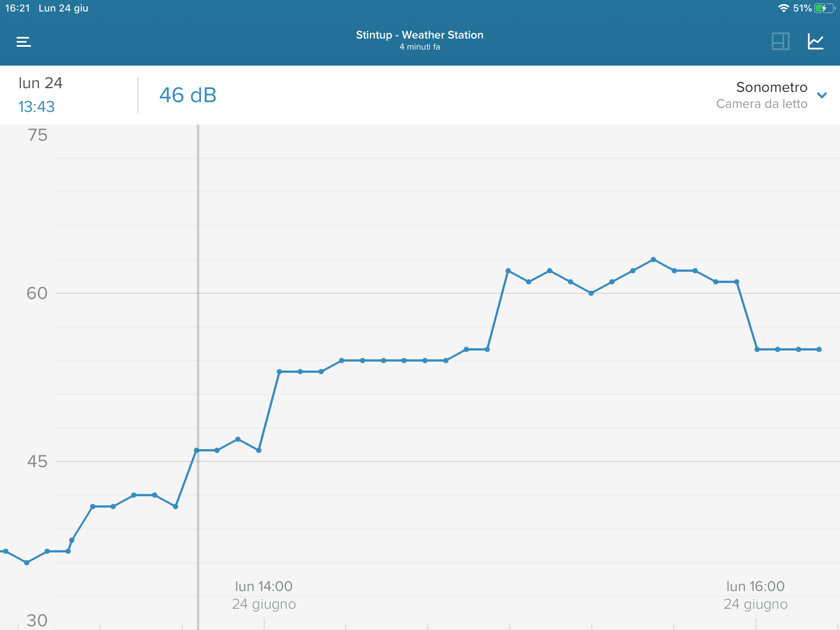The height and width of the screenshot is (630, 840).
Task: Tap the lun 16:00 axis label
Action: [756, 587]
